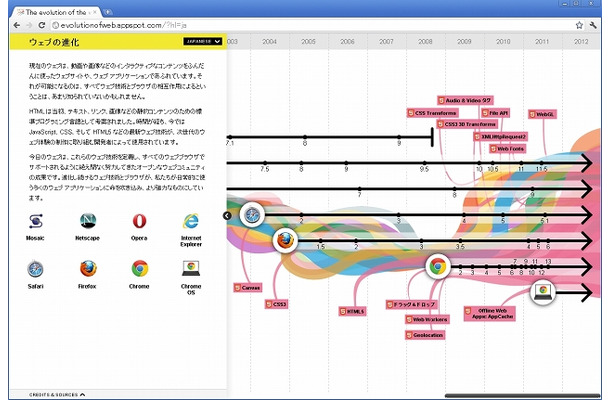
Task: Expand the CREDITS & SOURCES section
Action: 57,395
